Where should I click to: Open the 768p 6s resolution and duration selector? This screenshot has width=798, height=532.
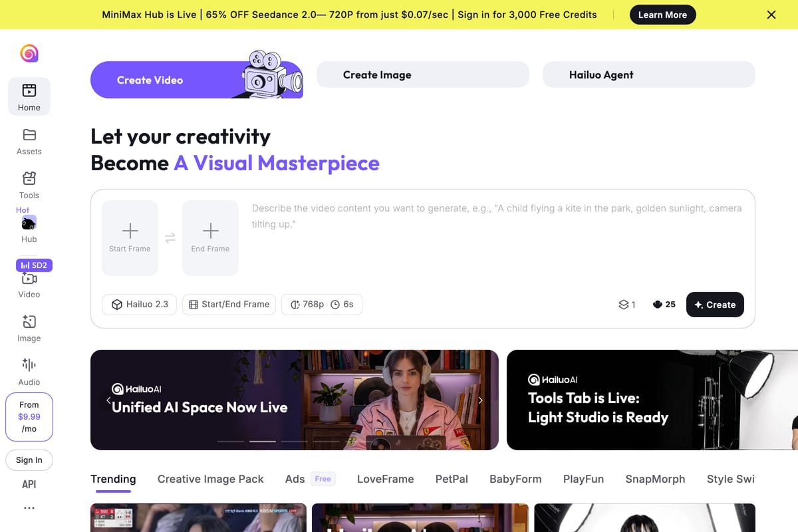click(x=322, y=305)
